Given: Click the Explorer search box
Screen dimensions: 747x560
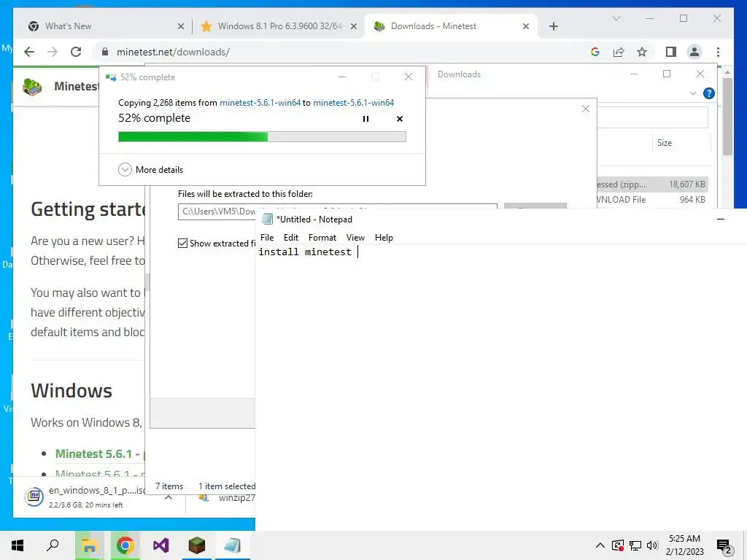Looking at the screenshot, I should (x=653, y=117).
